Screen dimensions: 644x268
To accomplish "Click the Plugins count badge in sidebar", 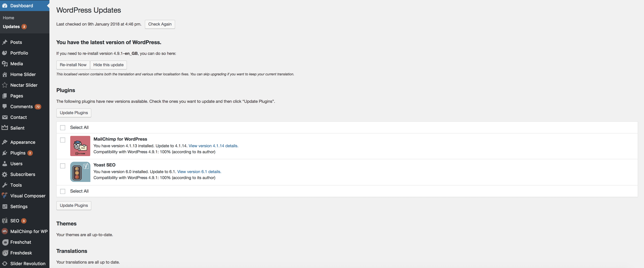I will [x=30, y=153].
